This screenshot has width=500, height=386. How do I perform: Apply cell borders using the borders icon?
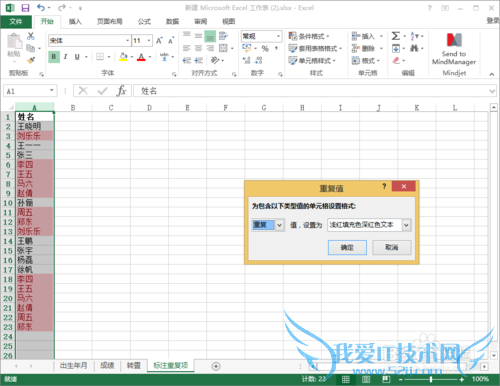coord(100,57)
